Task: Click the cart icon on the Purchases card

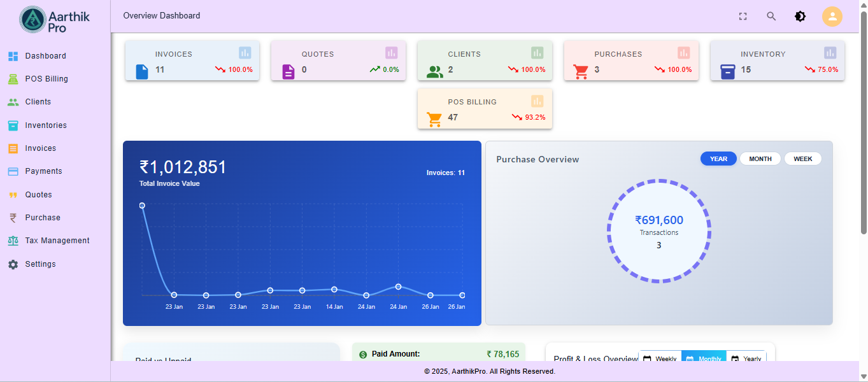Action: [581, 71]
